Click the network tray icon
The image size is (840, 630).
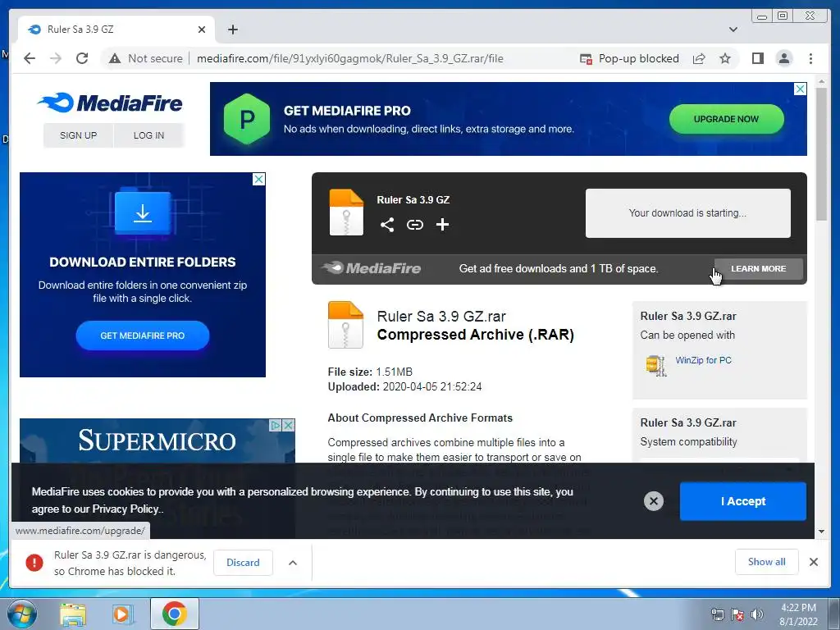[717, 614]
